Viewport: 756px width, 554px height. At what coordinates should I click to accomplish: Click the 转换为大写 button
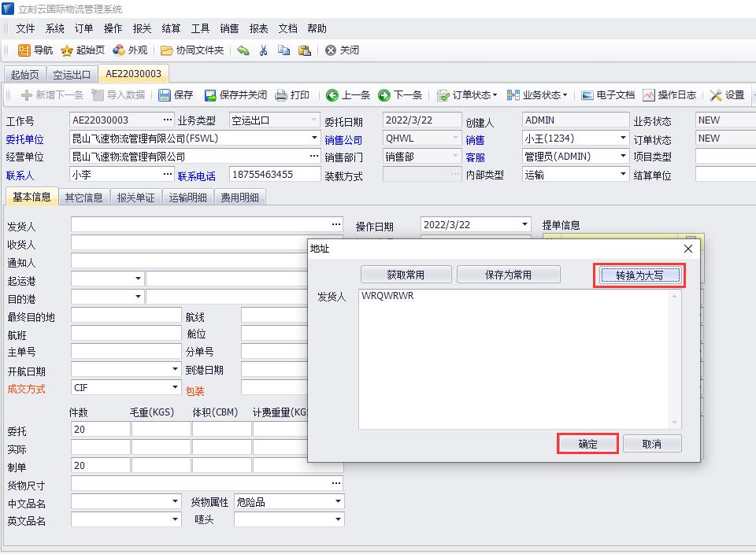[639, 275]
